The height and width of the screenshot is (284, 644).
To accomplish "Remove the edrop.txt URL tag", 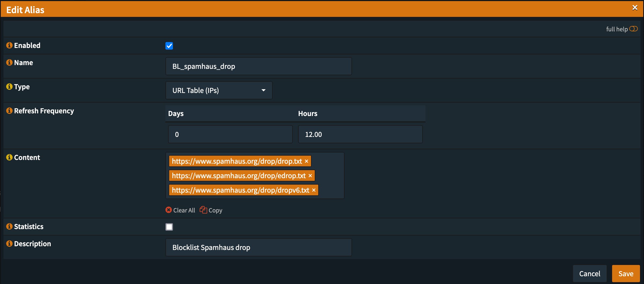I will coord(310,176).
